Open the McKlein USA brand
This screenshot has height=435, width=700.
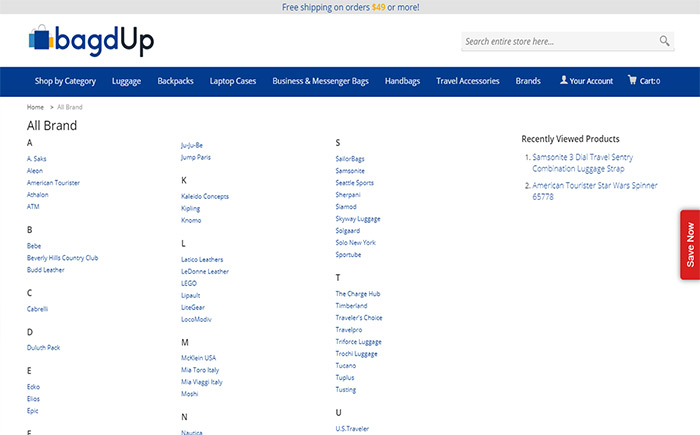[199, 358]
